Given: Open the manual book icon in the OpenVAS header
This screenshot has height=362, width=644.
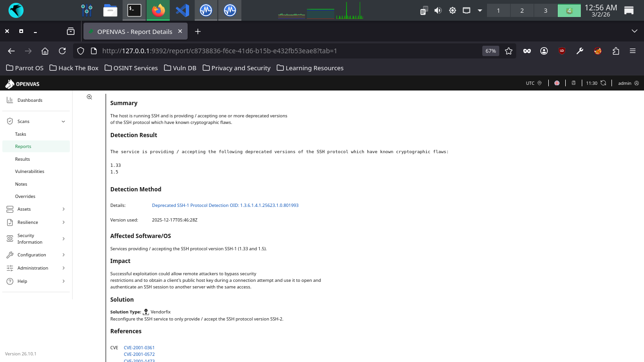Looking at the screenshot, I should [573, 83].
